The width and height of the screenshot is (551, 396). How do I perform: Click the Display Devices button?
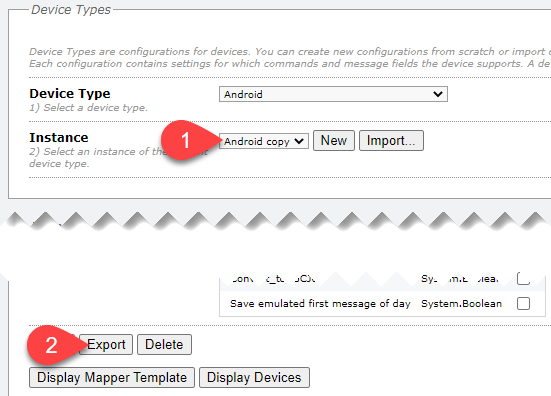tap(254, 377)
